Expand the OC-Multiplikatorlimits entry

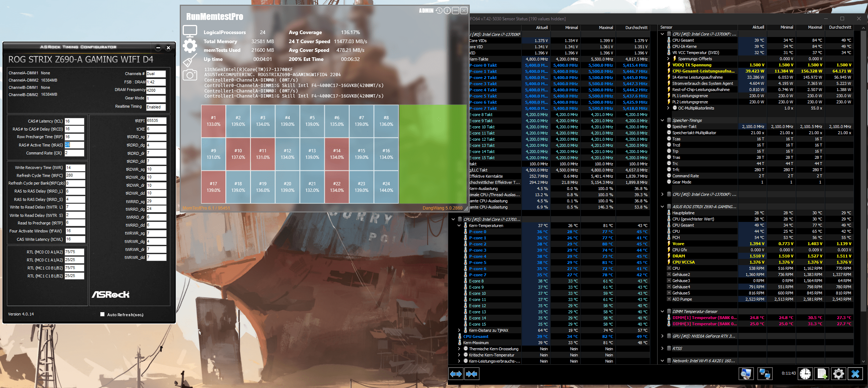point(668,108)
